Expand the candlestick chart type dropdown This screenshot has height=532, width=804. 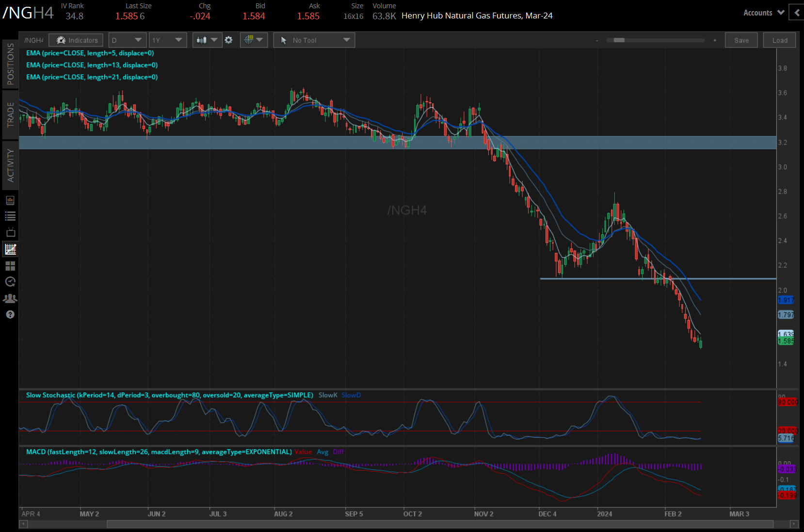coord(207,40)
